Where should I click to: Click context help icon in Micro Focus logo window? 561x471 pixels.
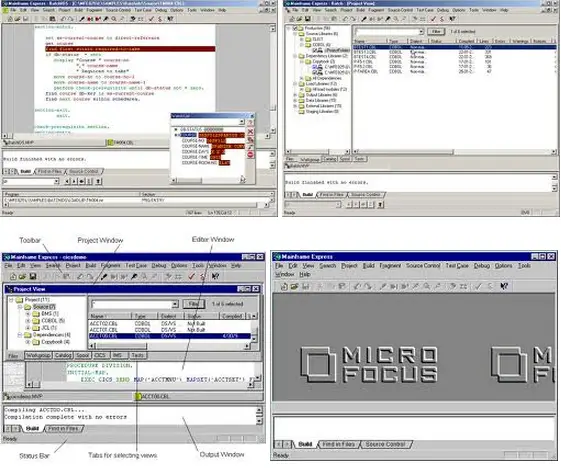point(504,286)
